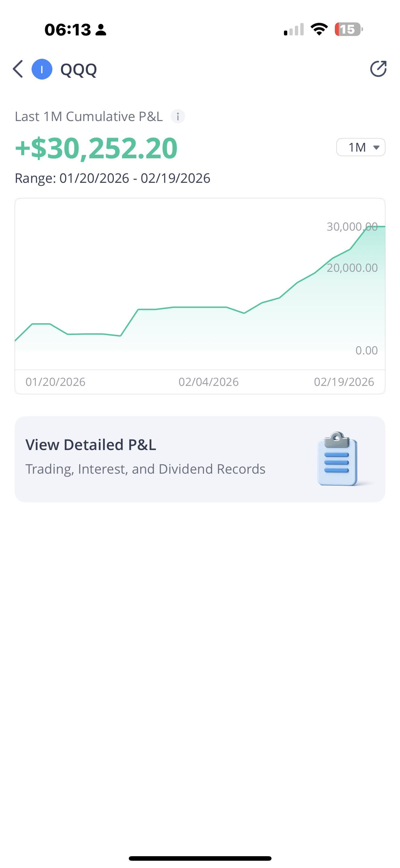Open the 1M time period dropdown
This screenshot has height=868, width=400.
(361, 147)
